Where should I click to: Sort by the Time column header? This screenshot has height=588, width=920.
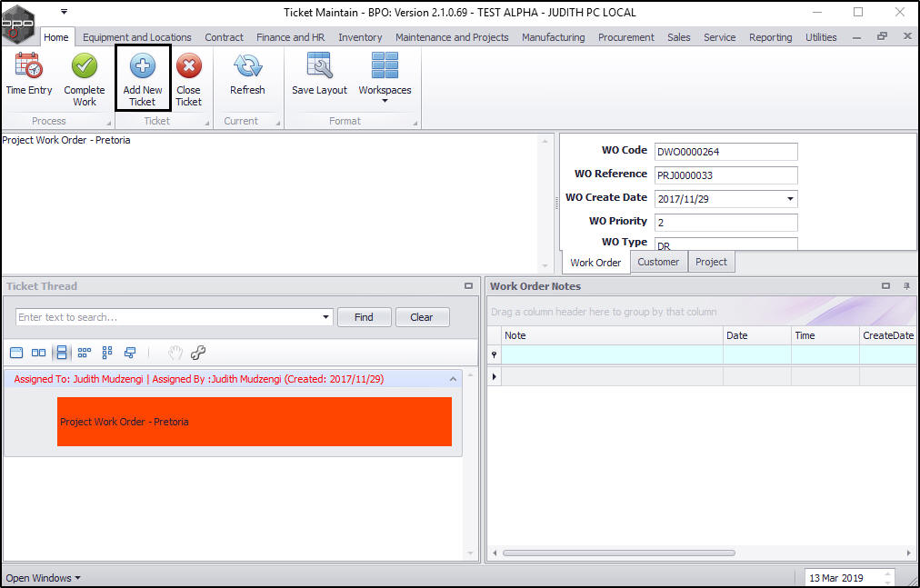825,335
